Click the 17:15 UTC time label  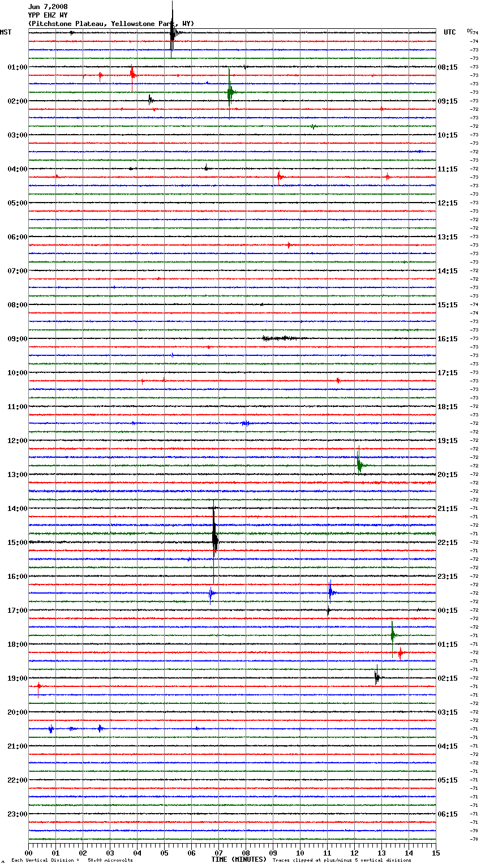tap(448, 373)
